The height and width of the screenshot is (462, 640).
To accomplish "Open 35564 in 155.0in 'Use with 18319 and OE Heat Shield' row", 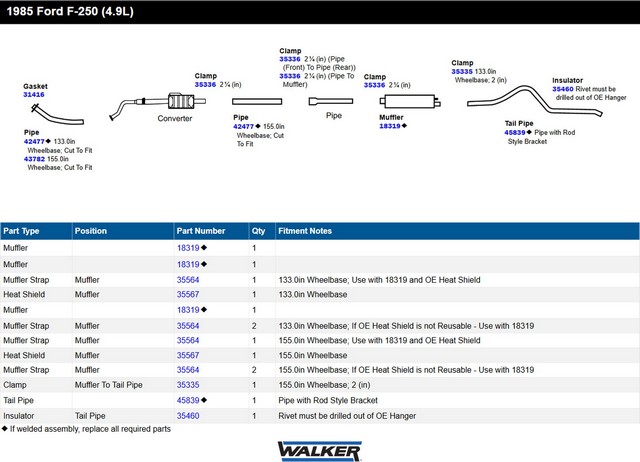I will point(188,341).
